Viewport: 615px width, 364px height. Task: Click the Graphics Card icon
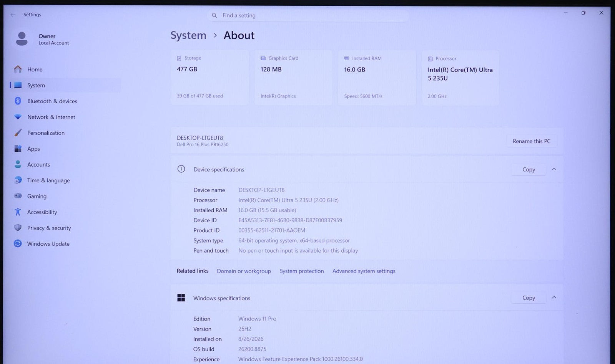(x=263, y=58)
